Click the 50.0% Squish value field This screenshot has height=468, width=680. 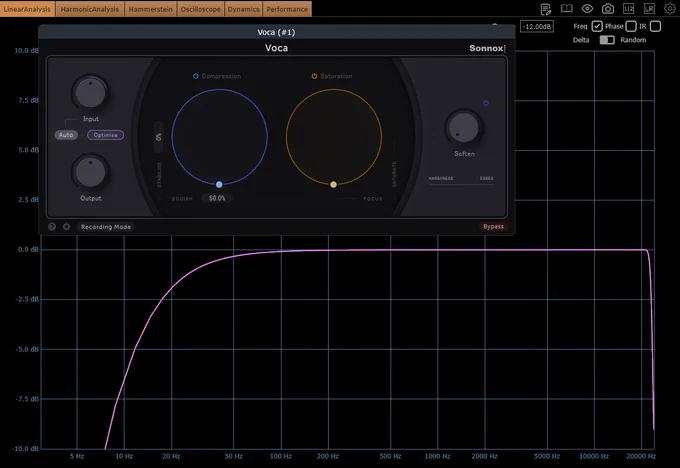(217, 198)
